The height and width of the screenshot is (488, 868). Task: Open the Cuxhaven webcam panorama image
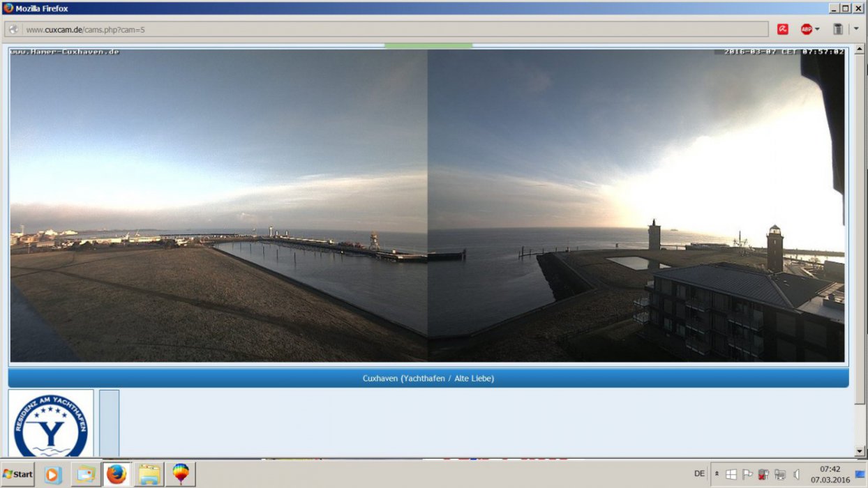(x=427, y=205)
